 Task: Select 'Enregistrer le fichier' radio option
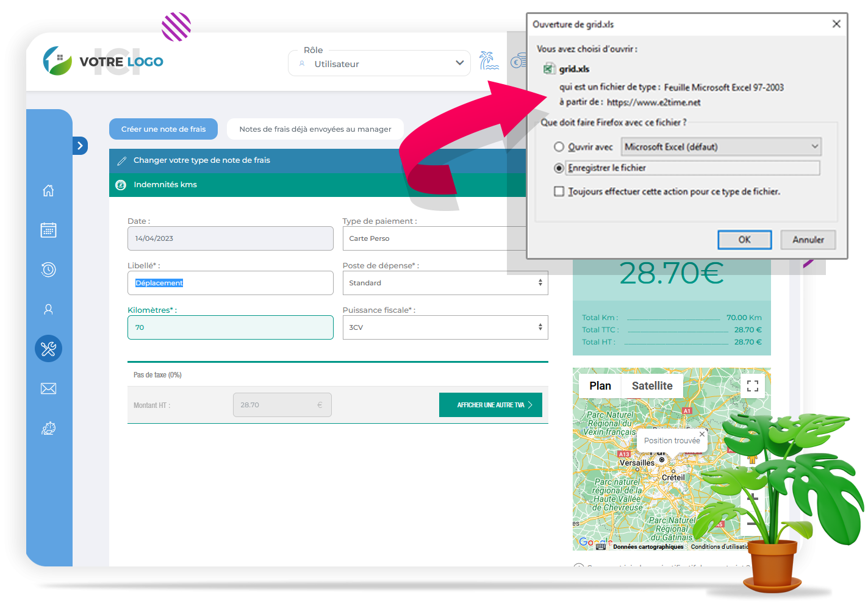559,168
